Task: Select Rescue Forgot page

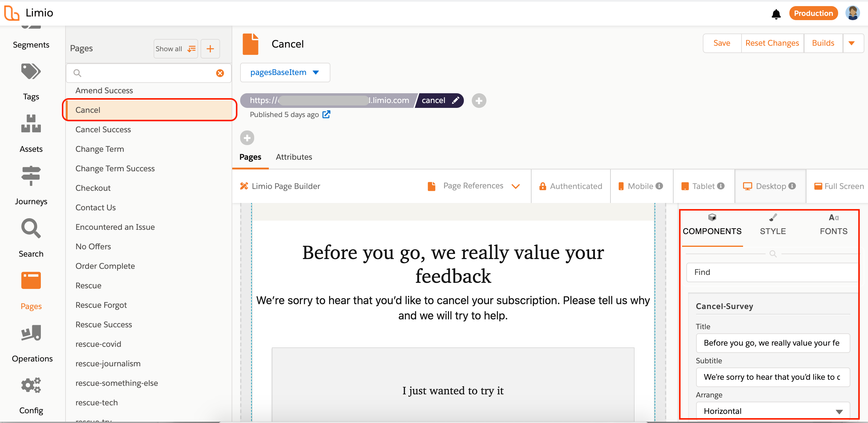Action: tap(149, 305)
